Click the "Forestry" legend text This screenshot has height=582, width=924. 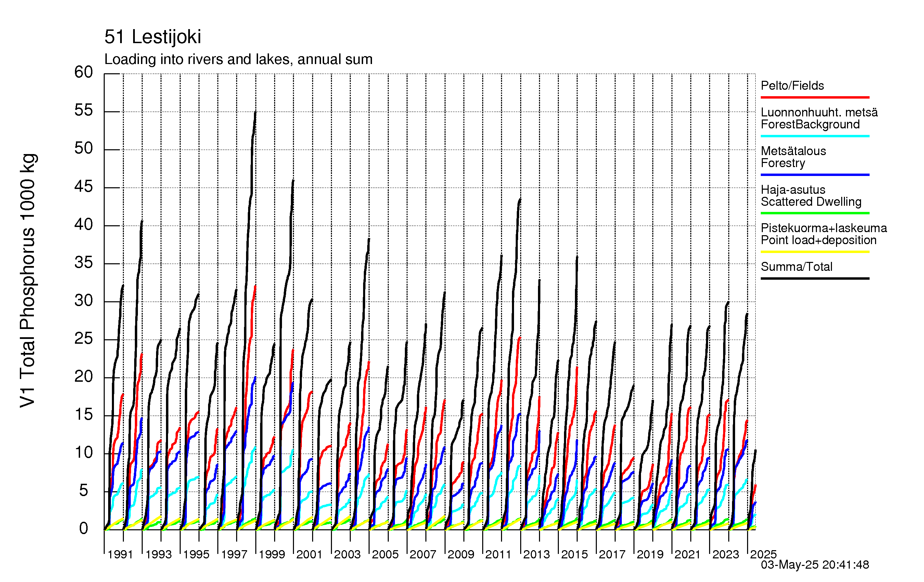(x=783, y=163)
